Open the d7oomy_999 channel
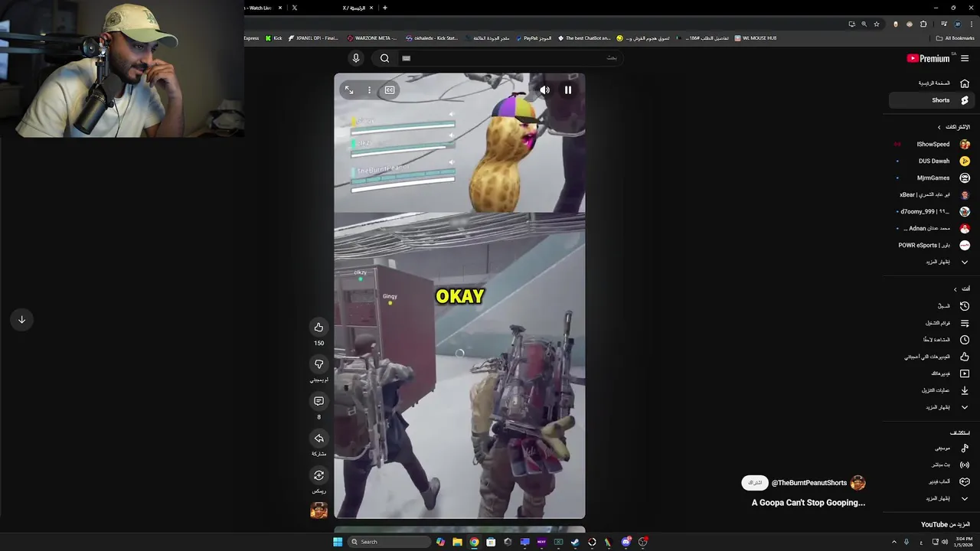This screenshot has height=551, width=980. coord(932,211)
